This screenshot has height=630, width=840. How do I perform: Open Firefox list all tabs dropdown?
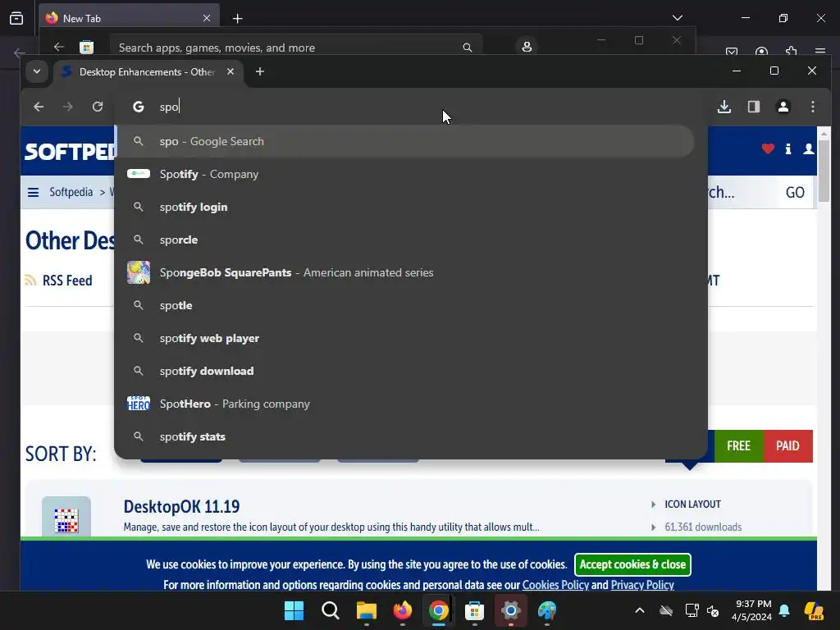pos(678,18)
